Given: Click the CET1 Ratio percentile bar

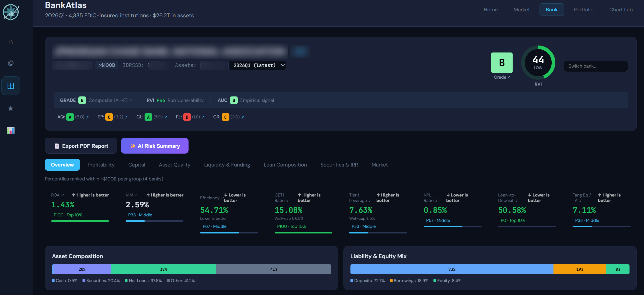Looking at the screenshot, I should pyautogui.click(x=303, y=232).
